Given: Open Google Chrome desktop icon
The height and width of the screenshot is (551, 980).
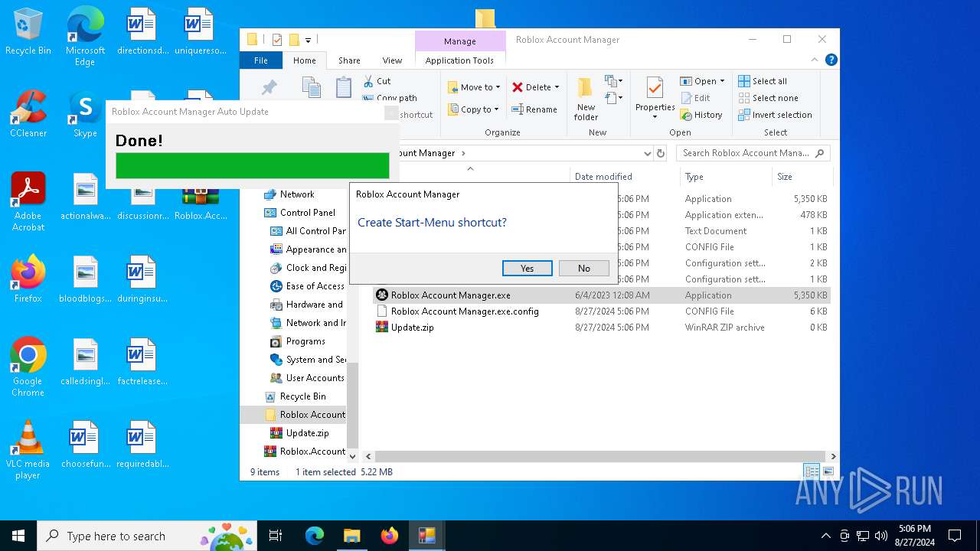Looking at the screenshot, I should (x=28, y=367).
